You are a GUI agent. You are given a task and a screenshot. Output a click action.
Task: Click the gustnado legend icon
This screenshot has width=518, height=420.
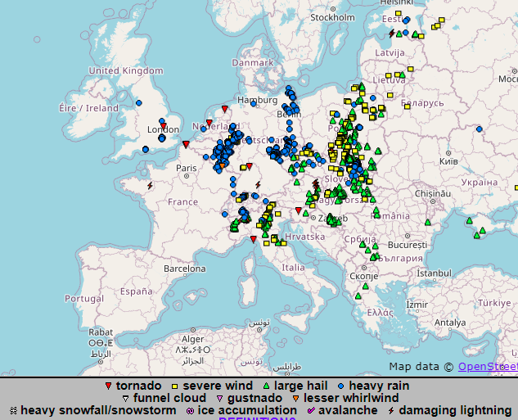click(x=219, y=399)
